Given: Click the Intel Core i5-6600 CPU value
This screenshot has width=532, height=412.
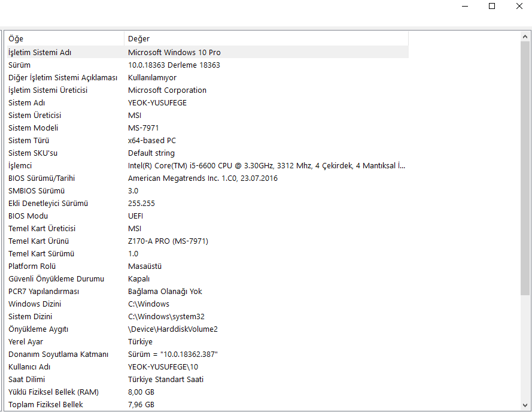Looking at the screenshot, I should 266,165.
